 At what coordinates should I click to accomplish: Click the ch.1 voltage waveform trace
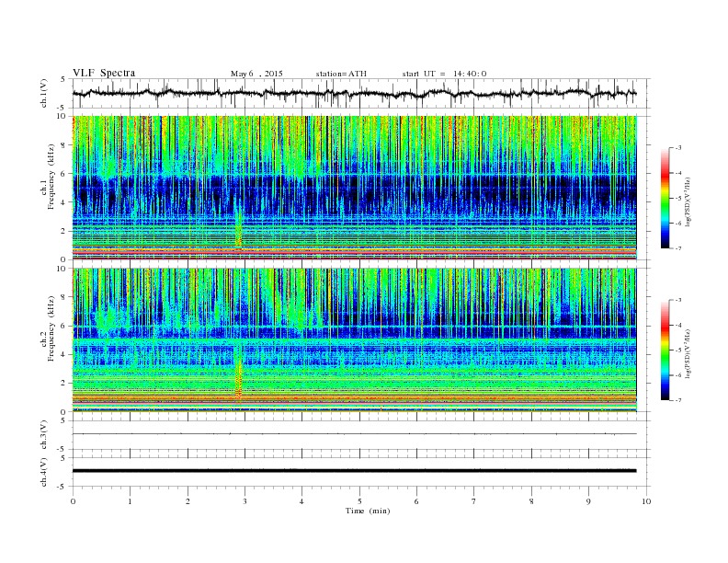coord(354,93)
